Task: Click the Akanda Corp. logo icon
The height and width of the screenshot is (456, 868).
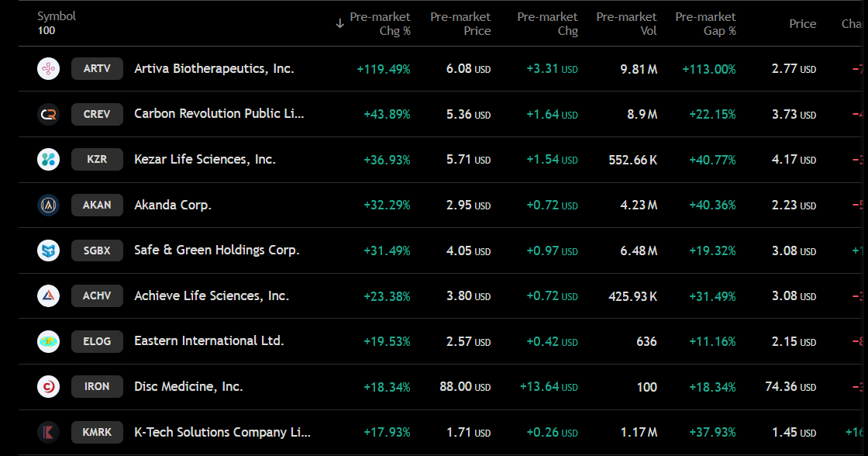Action: click(48, 205)
